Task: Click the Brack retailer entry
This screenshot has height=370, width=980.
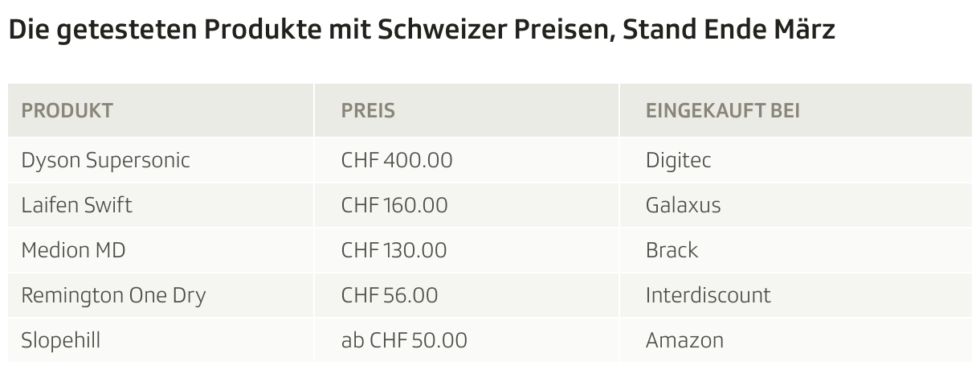Action: click(672, 250)
